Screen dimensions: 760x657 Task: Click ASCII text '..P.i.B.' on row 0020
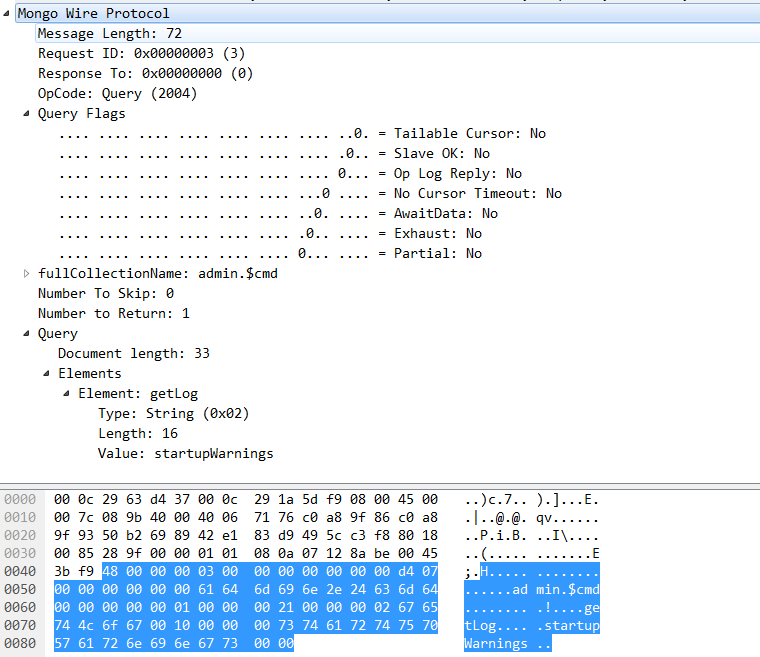tap(496, 535)
